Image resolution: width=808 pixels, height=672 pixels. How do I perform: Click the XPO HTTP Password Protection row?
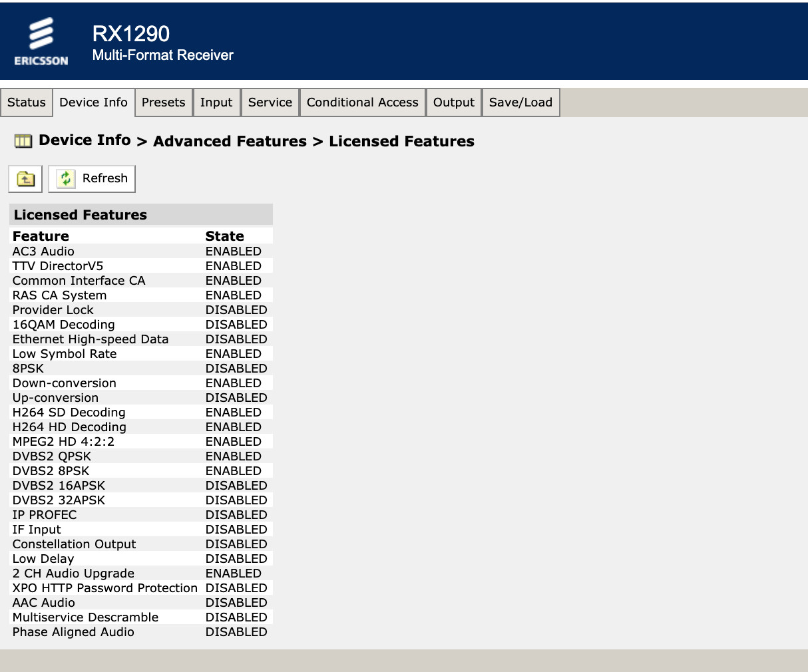(x=141, y=588)
